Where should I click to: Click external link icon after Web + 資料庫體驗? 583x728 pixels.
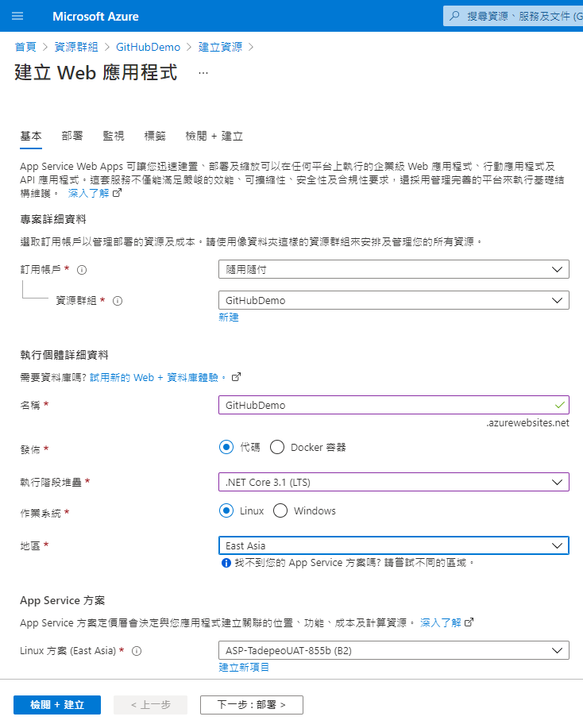pos(236,377)
